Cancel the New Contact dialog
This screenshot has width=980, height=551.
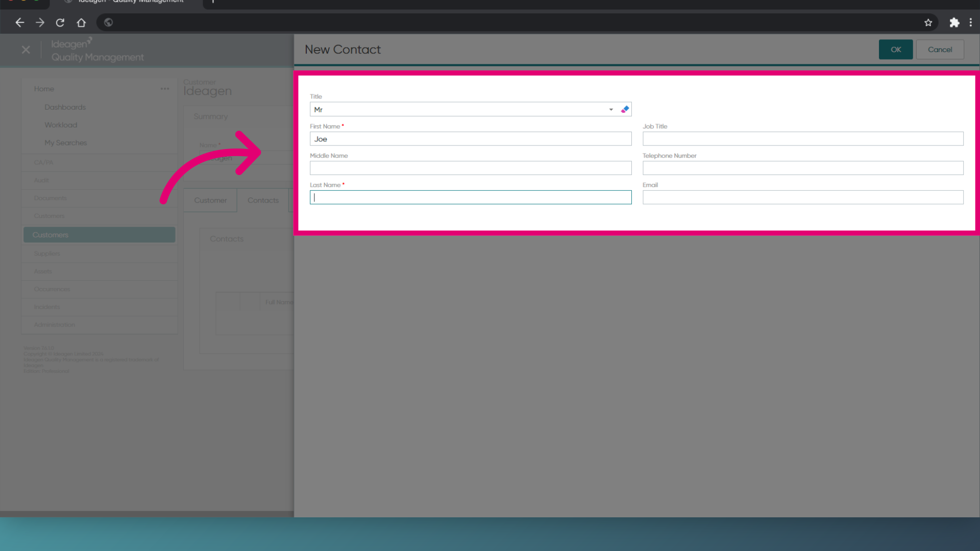(940, 49)
